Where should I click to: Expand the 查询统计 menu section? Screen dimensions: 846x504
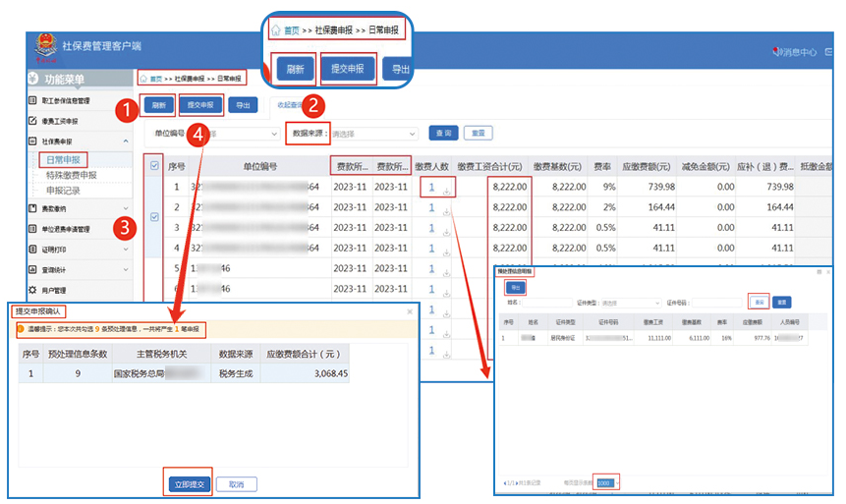pyautogui.click(x=127, y=270)
